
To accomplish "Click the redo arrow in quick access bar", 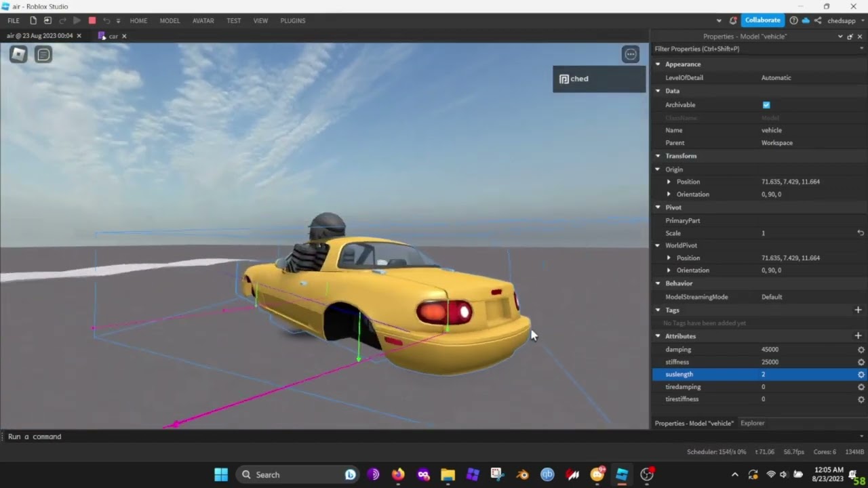I will 62,20.
